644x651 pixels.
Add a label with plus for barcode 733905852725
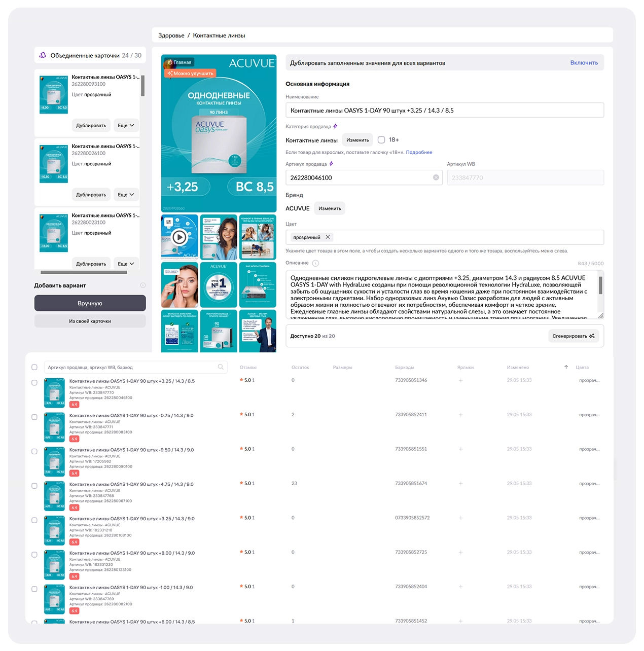[460, 552]
